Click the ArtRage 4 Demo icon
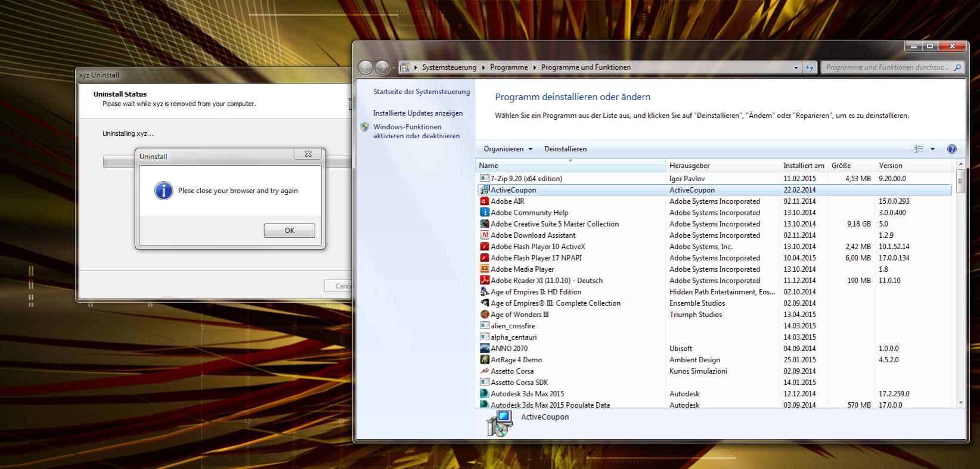Image resolution: width=980 pixels, height=469 pixels. [x=485, y=359]
